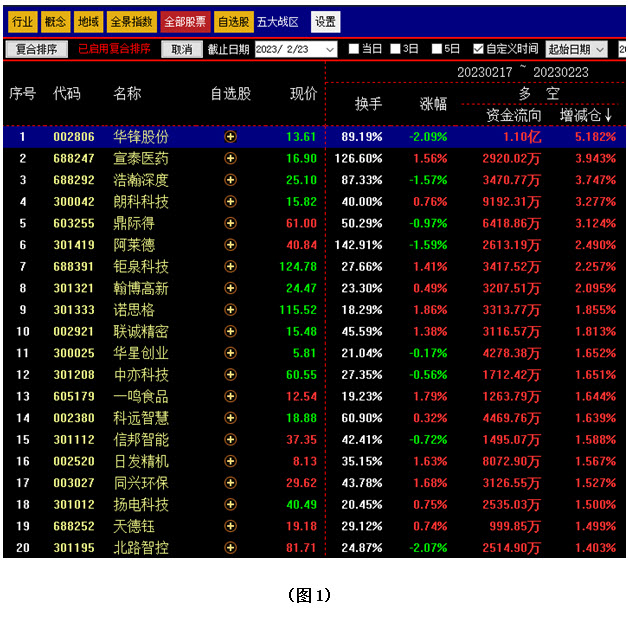Add 信邦智能 to watchlist via plus icon
This screenshot has height=618, width=628.
230,440
